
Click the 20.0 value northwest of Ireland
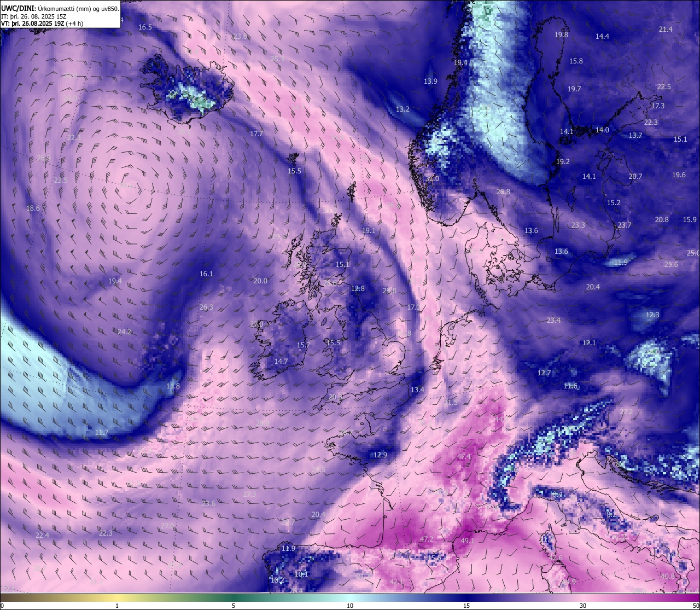[260, 281]
